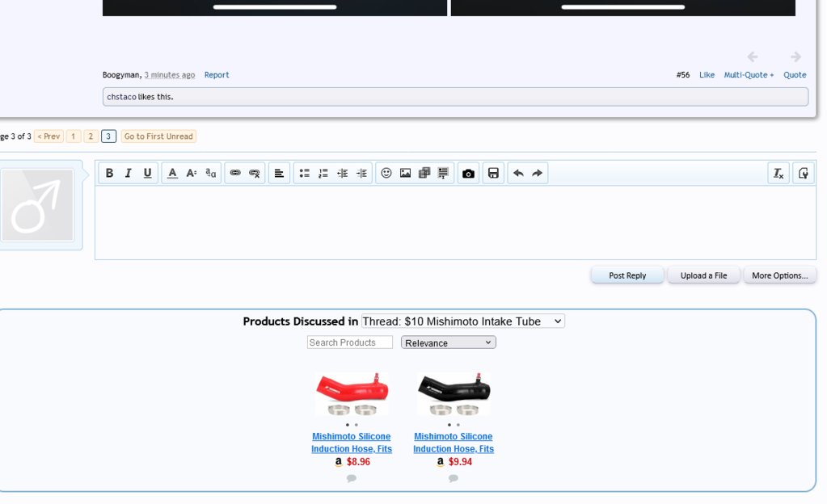Image resolution: width=827 pixels, height=504 pixels.
Task: Click in the Search Products field
Action: pyautogui.click(x=350, y=342)
